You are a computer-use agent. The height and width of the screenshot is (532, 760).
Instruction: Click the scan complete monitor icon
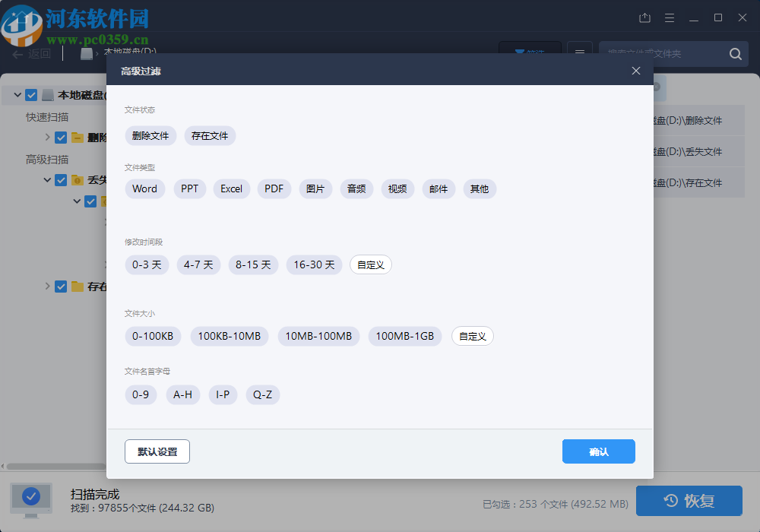[31, 499]
